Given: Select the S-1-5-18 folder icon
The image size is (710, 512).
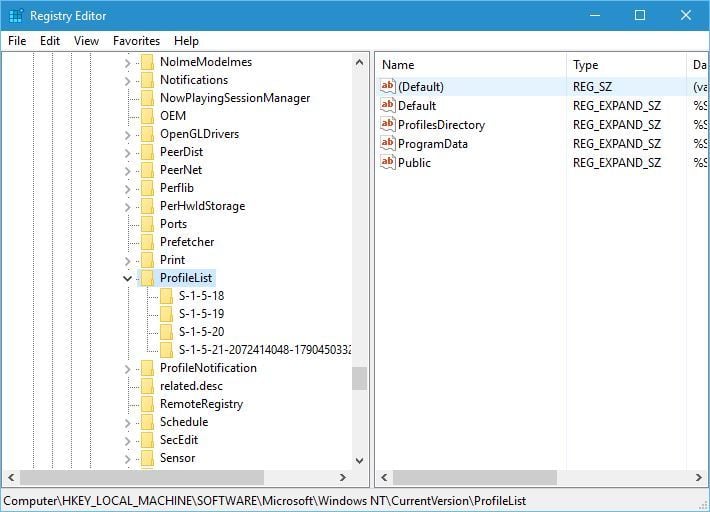Looking at the screenshot, I should coord(166,296).
